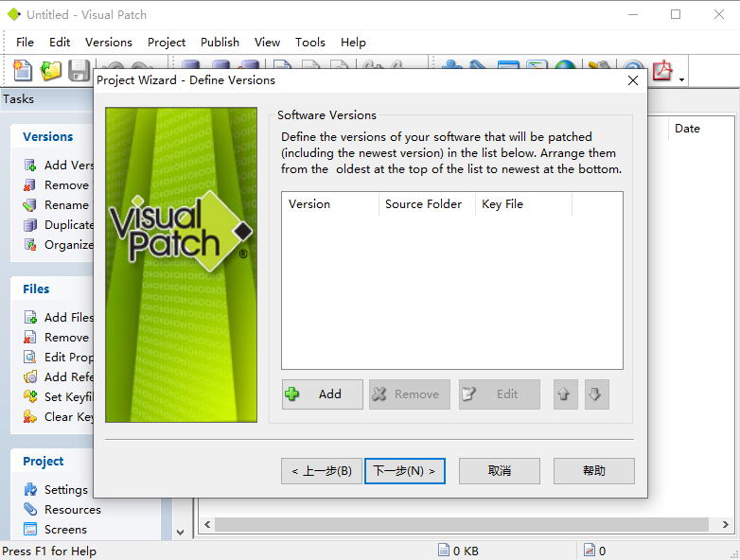The height and width of the screenshot is (560, 740).
Task: Click the horizontal scrollbar right arrow
Action: coord(726,524)
